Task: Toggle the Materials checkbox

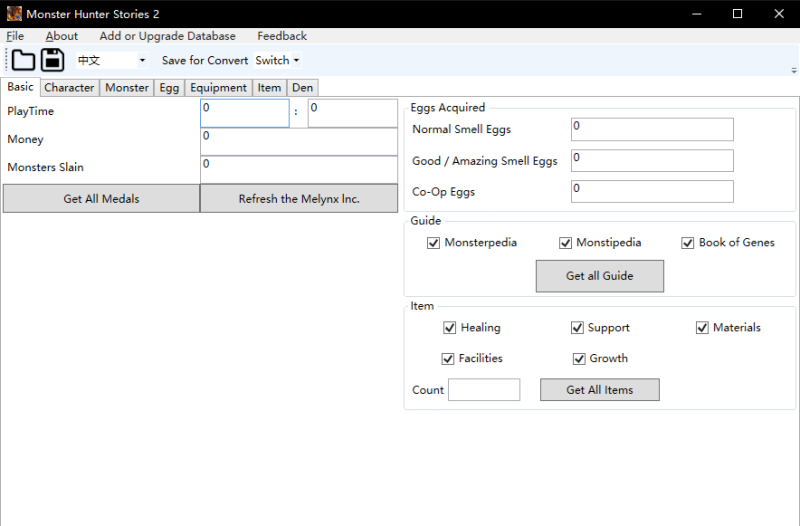Action: coord(702,328)
